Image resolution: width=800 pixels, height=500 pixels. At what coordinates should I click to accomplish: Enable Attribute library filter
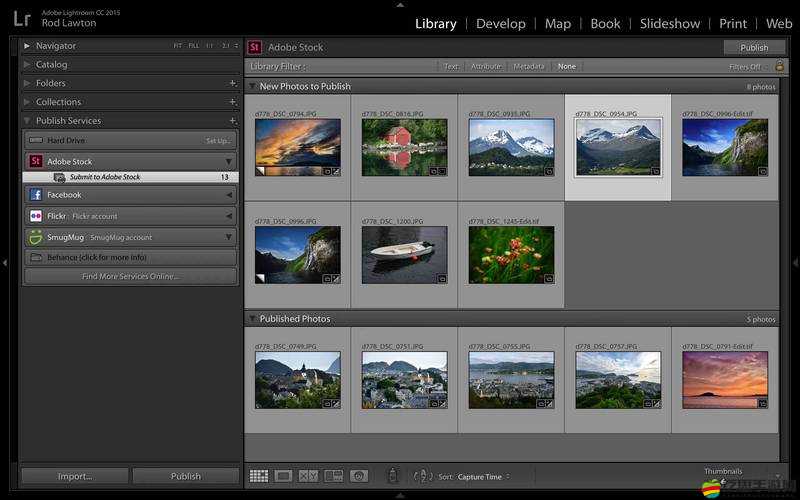coord(486,66)
